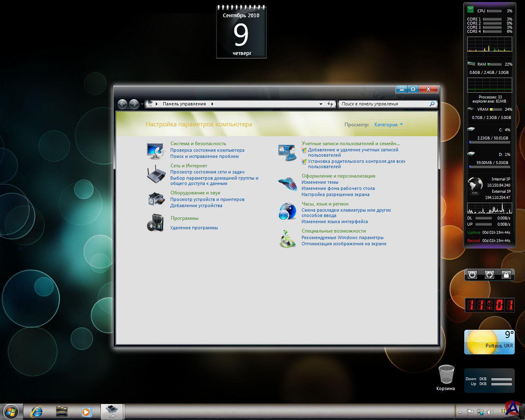Click the Ease of Access wheelchair icon
Image resolution: width=525 pixels, height=420 pixels.
click(287, 239)
